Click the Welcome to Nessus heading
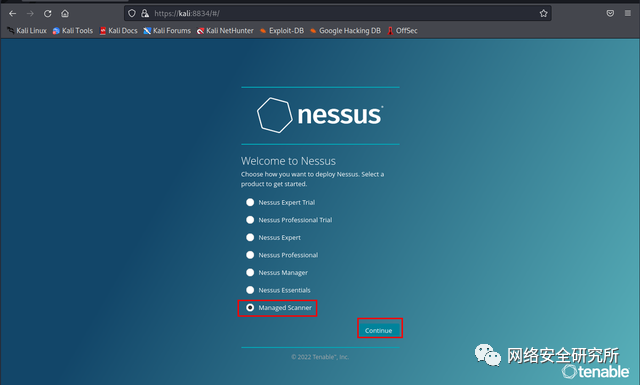This screenshot has width=640, height=385. (x=288, y=161)
